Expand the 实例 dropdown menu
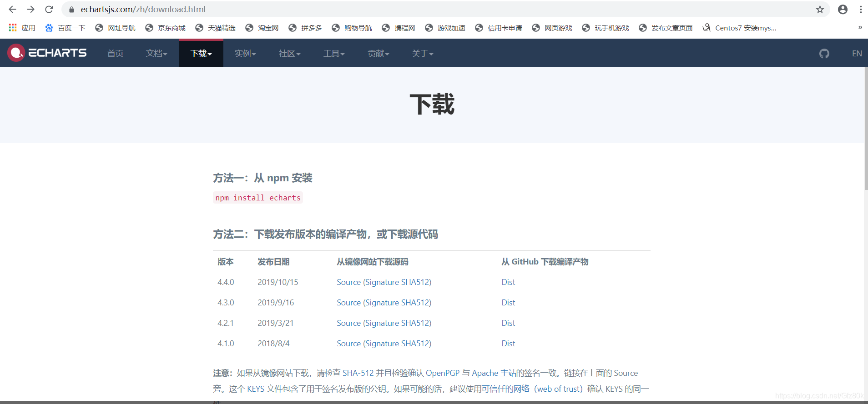This screenshot has width=868, height=404. tap(245, 54)
